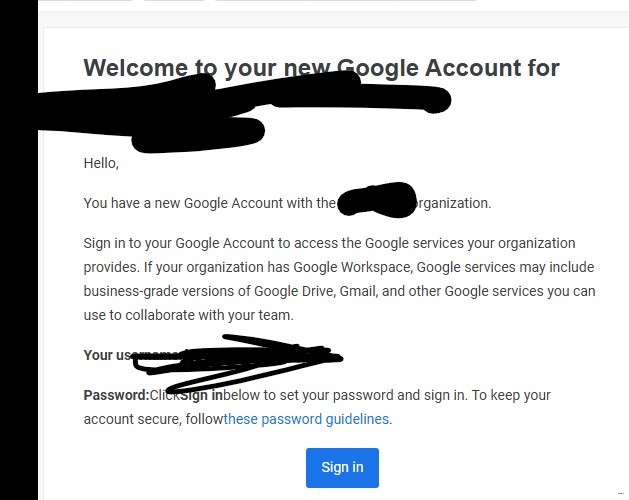Screen dimensions: 629x500
Task: Click the "account secure, follow" text
Action: click(153, 419)
